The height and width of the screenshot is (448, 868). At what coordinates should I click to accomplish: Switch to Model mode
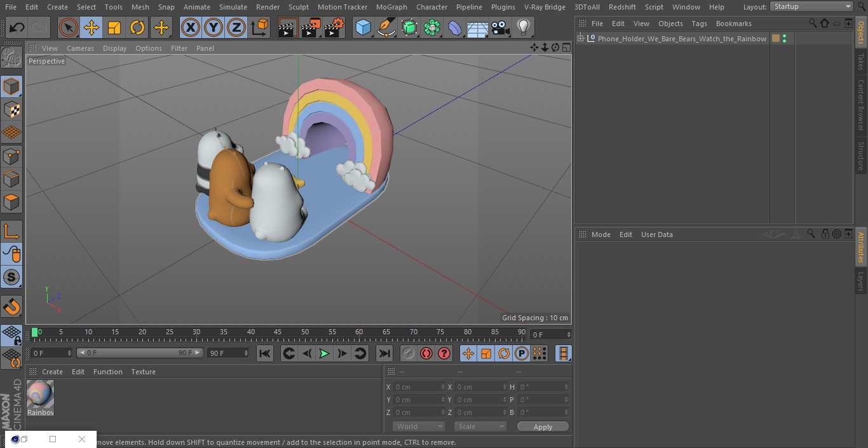[x=11, y=86]
